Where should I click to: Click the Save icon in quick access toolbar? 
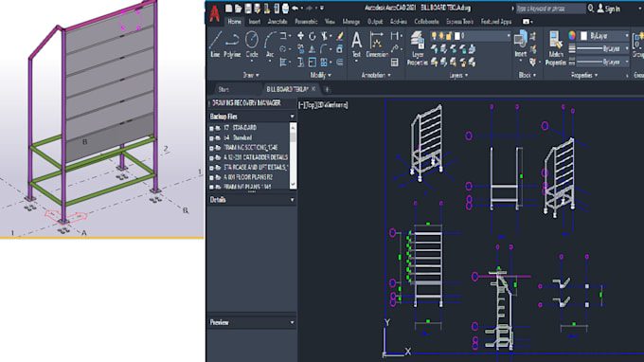(248, 9)
